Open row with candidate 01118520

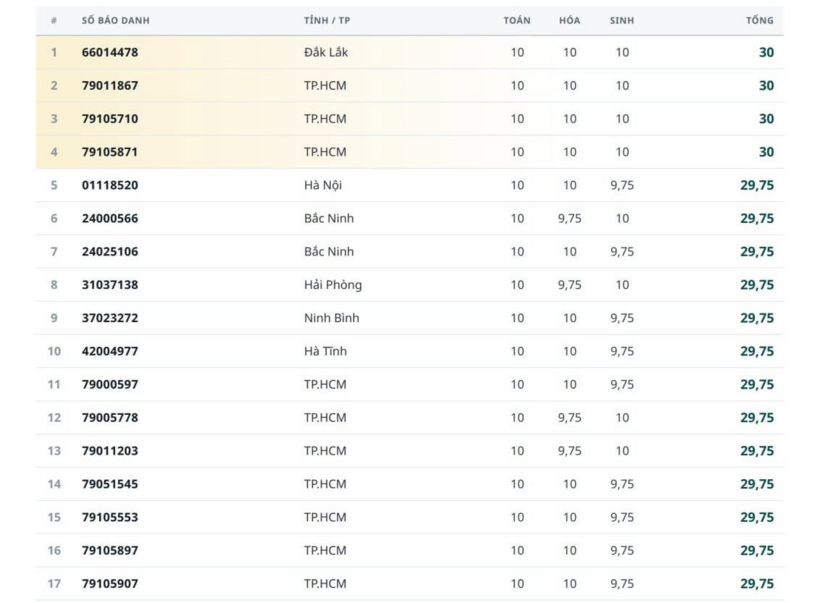[x=409, y=185]
